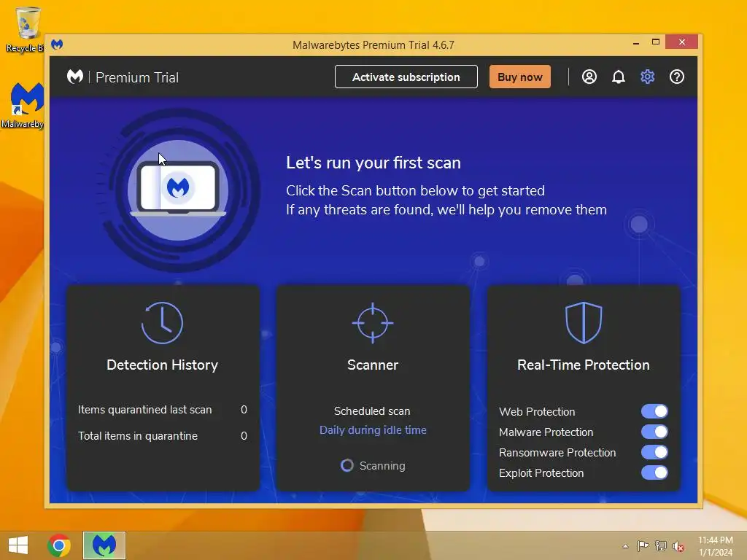Show hidden system tray icons
747x560 pixels.
[x=625, y=546]
